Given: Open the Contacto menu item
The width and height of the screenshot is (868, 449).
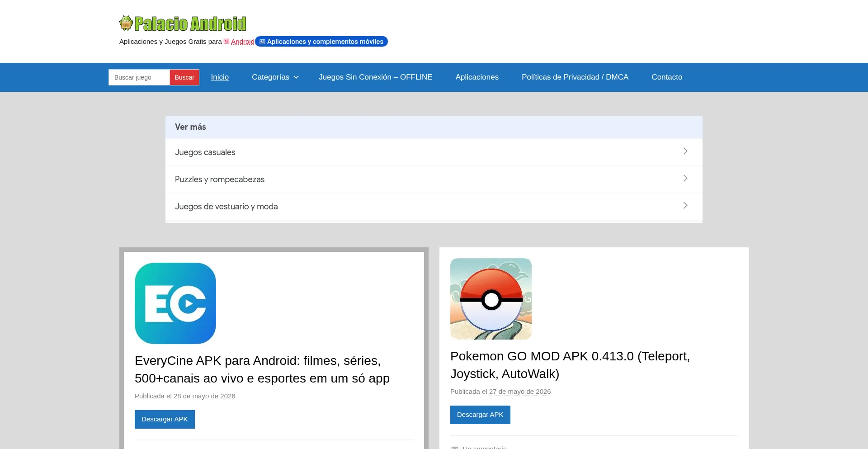Looking at the screenshot, I should click(667, 77).
